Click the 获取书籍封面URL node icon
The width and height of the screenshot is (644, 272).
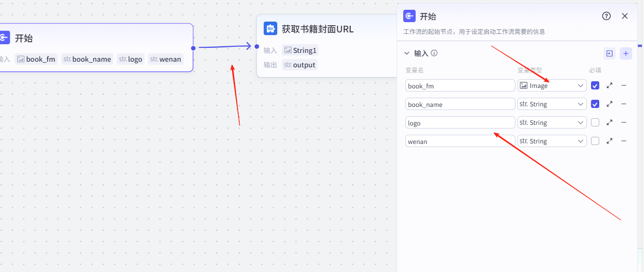point(271,29)
